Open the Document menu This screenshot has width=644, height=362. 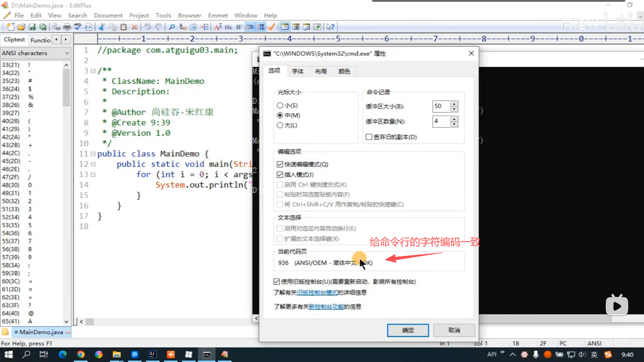point(108,15)
